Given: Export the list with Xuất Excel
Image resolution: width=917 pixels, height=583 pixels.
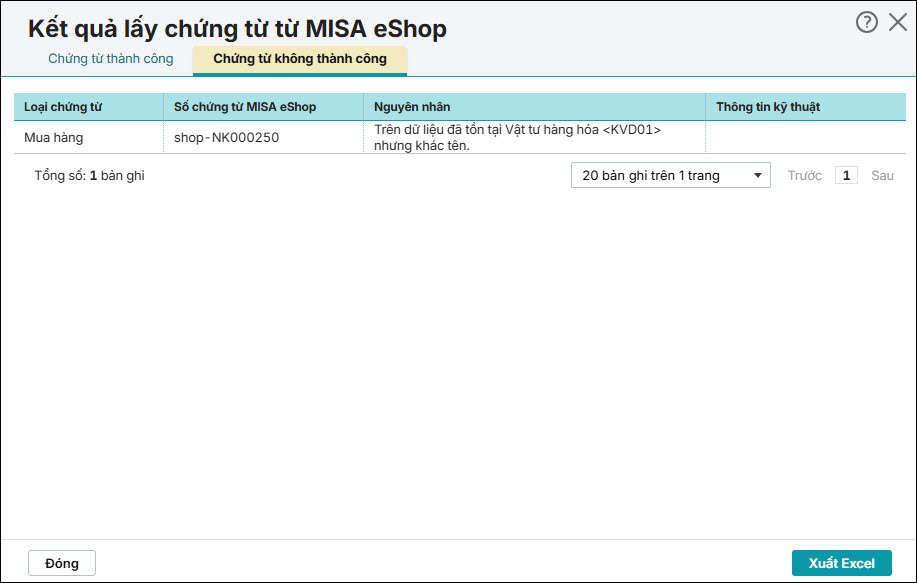Looking at the screenshot, I should (841, 563).
